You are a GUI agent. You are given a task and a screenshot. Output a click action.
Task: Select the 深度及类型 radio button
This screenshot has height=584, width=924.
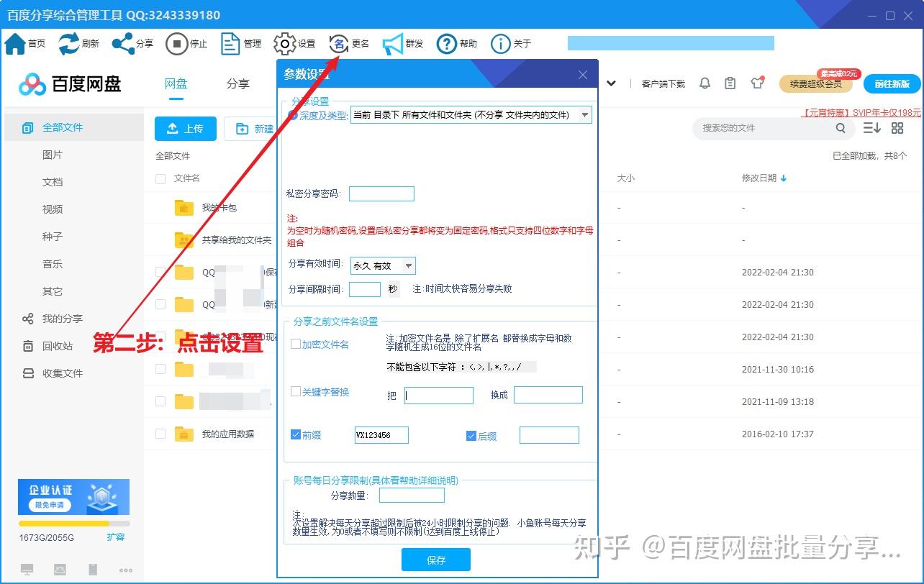click(x=293, y=115)
